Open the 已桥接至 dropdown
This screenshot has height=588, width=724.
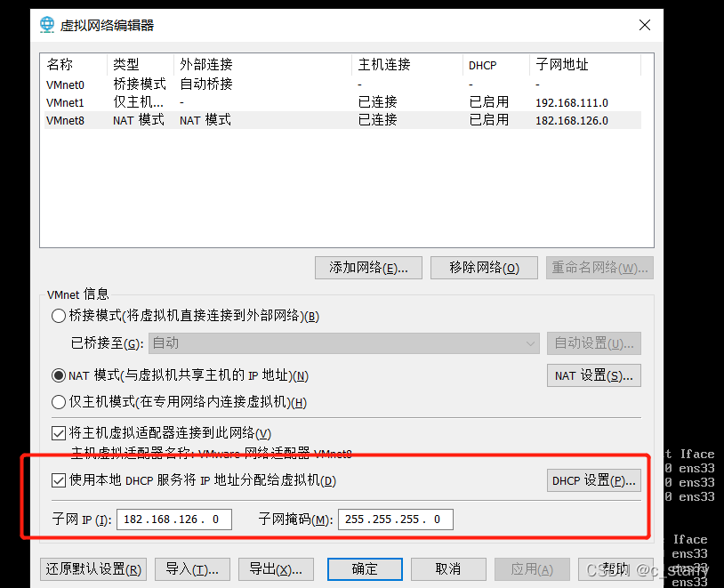[x=344, y=343]
